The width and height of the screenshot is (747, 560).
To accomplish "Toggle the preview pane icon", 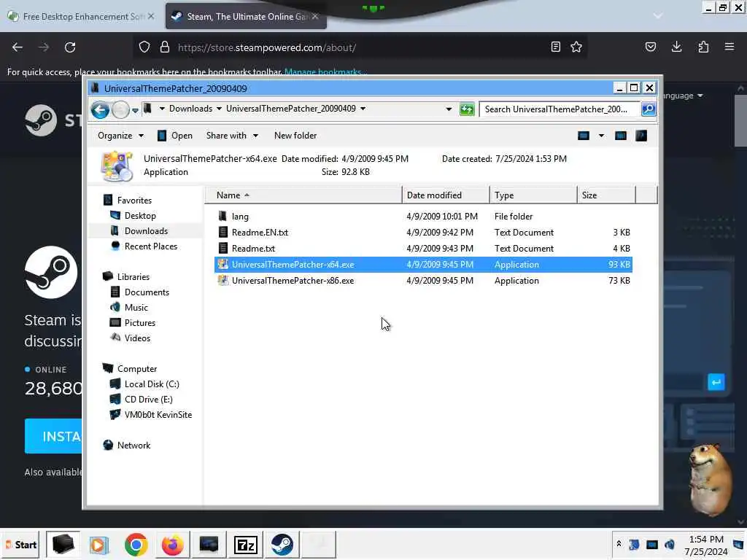I will [620, 136].
